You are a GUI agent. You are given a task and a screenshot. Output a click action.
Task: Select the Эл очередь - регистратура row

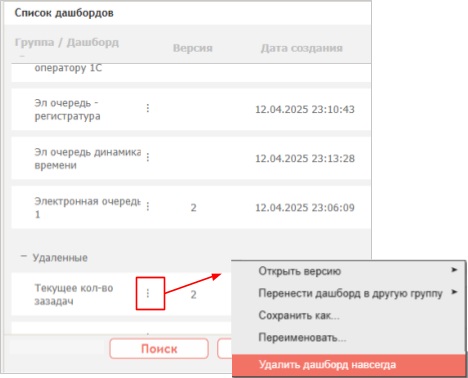[191, 109]
